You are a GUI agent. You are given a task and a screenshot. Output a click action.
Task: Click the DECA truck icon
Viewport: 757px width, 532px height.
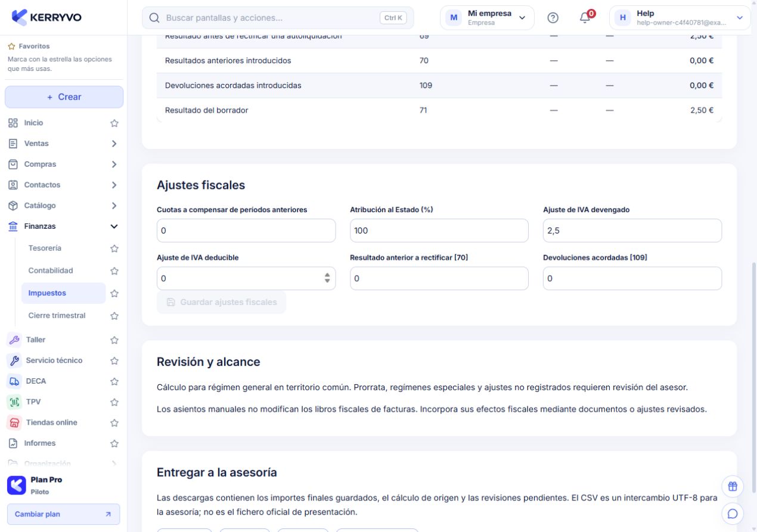pos(13,381)
